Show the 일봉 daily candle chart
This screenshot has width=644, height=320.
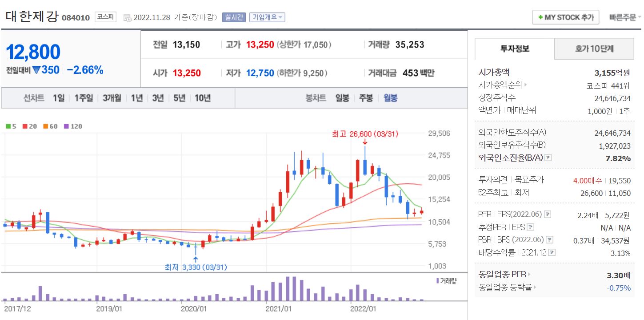(342, 98)
